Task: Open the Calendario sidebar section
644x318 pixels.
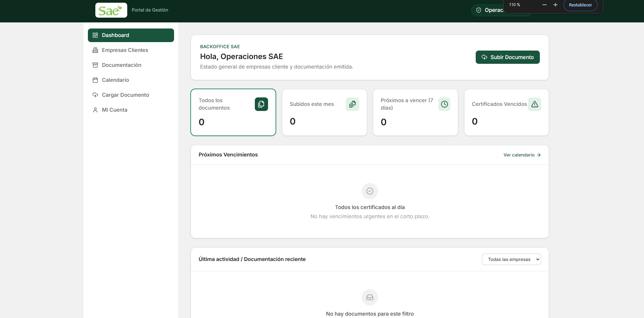Action: [x=131, y=80]
